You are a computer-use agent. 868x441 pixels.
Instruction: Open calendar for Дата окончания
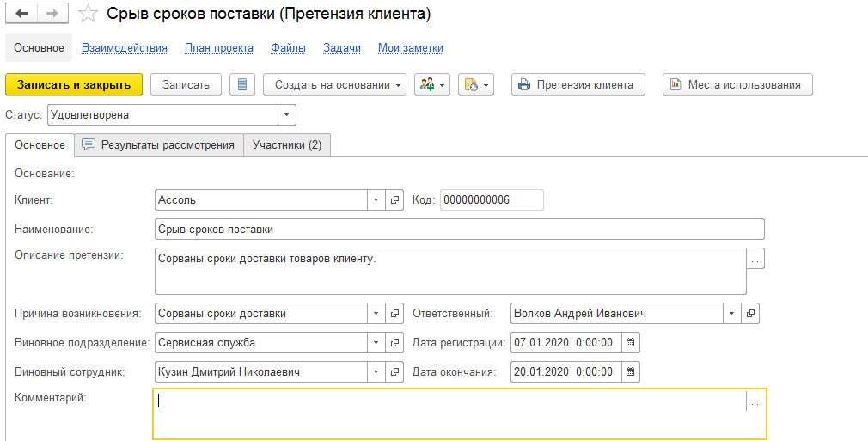(631, 372)
